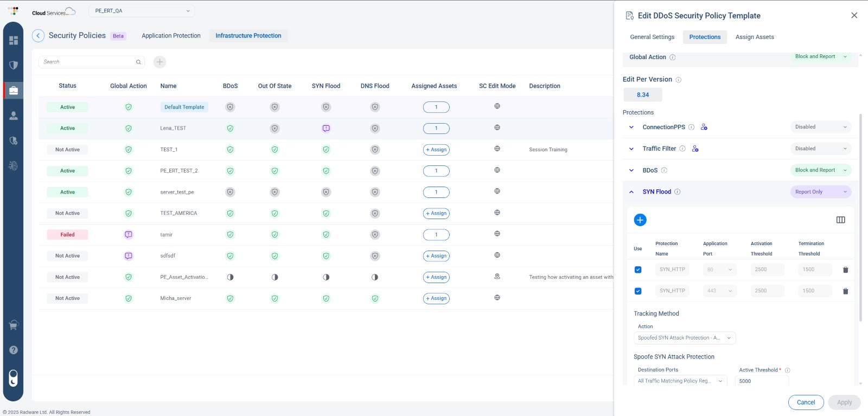This screenshot has height=416, width=868.
Task: Delete the SYN_HTTP port 80 row
Action: tap(845, 270)
